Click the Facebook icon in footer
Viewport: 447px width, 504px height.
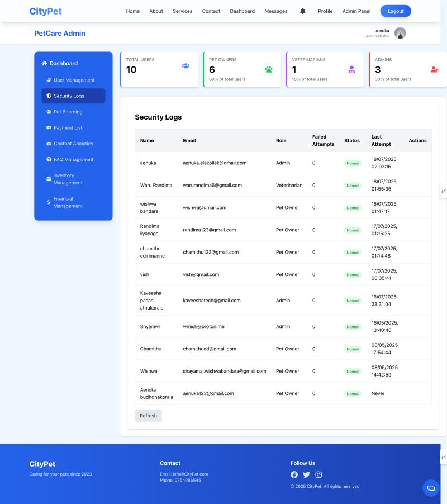[x=294, y=474]
